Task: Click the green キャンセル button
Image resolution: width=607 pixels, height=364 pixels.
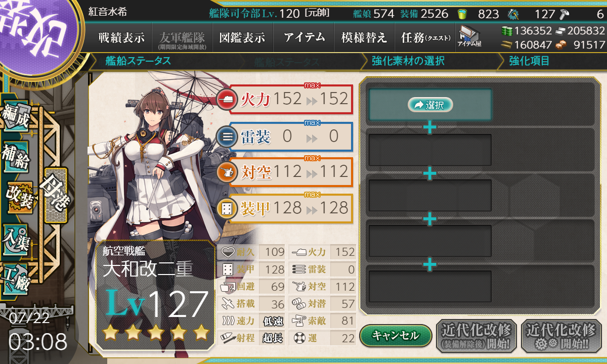Action: (x=396, y=335)
